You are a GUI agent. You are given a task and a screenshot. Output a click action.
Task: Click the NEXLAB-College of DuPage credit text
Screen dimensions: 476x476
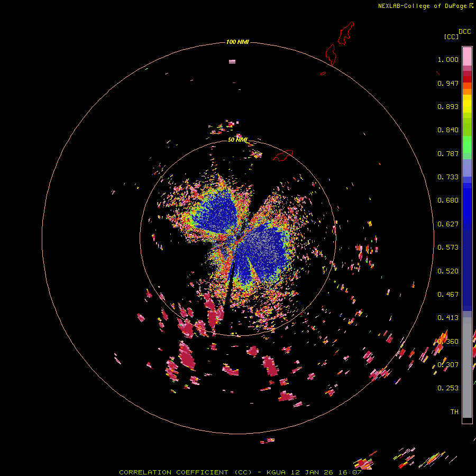[x=426, y=6]
